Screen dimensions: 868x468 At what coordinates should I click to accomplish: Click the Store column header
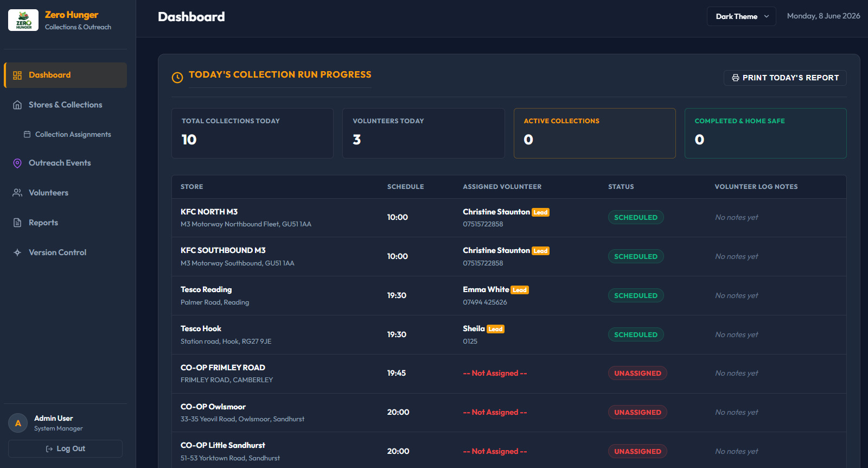(x=192, y=187)
